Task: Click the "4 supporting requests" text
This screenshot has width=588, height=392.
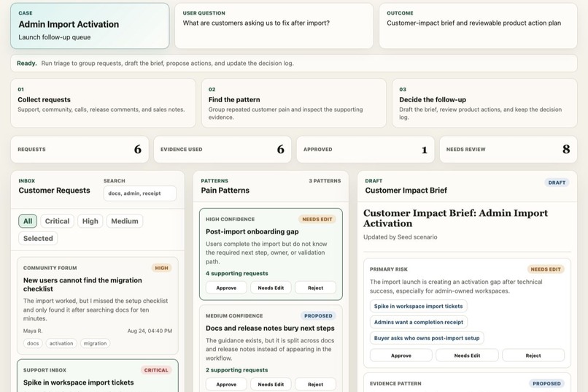Action: (x=236, y=274)
